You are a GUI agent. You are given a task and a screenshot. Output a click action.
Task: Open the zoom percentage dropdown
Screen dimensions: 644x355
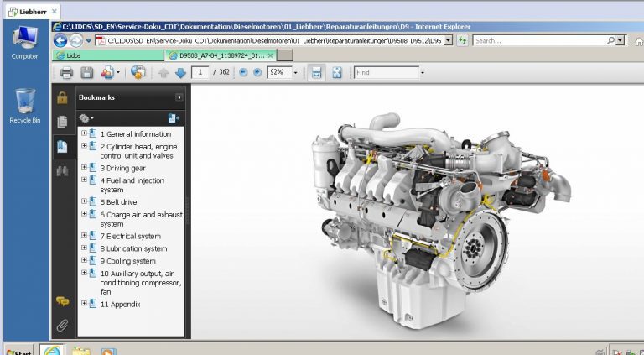[x=295, y=73]
